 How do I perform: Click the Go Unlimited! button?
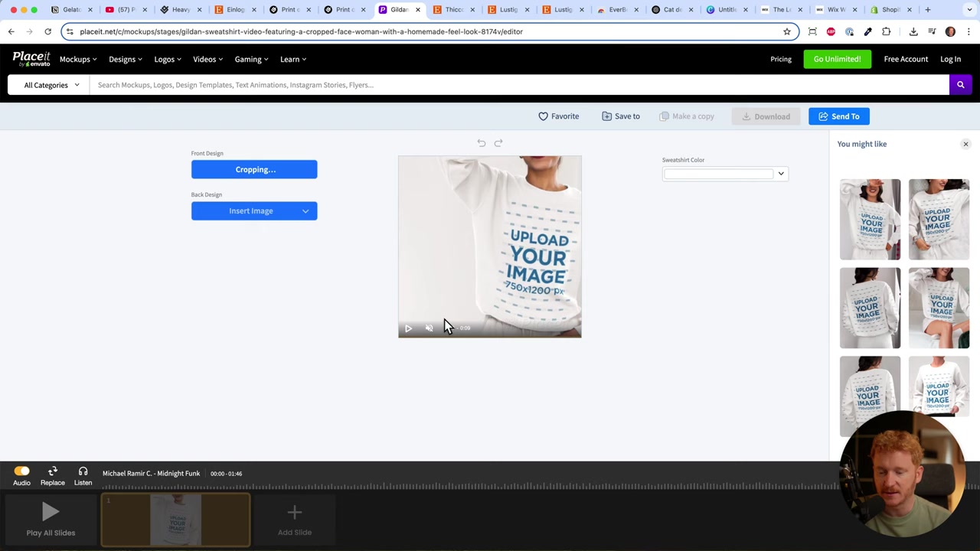click(x=837, y=59)
